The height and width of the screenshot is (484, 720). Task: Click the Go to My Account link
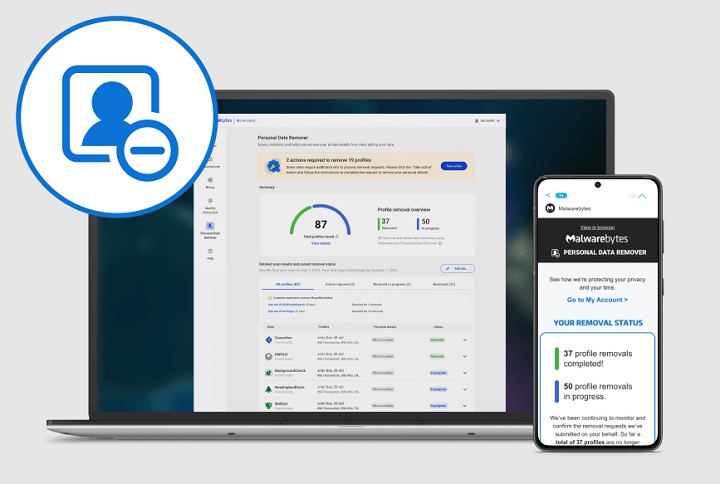[x=597, y=299]
